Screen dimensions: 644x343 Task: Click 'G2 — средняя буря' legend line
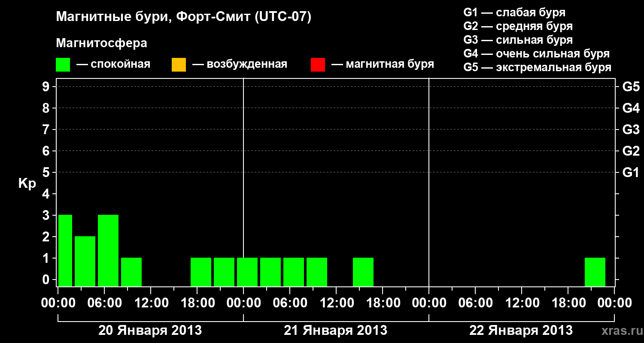pos(518,26)
